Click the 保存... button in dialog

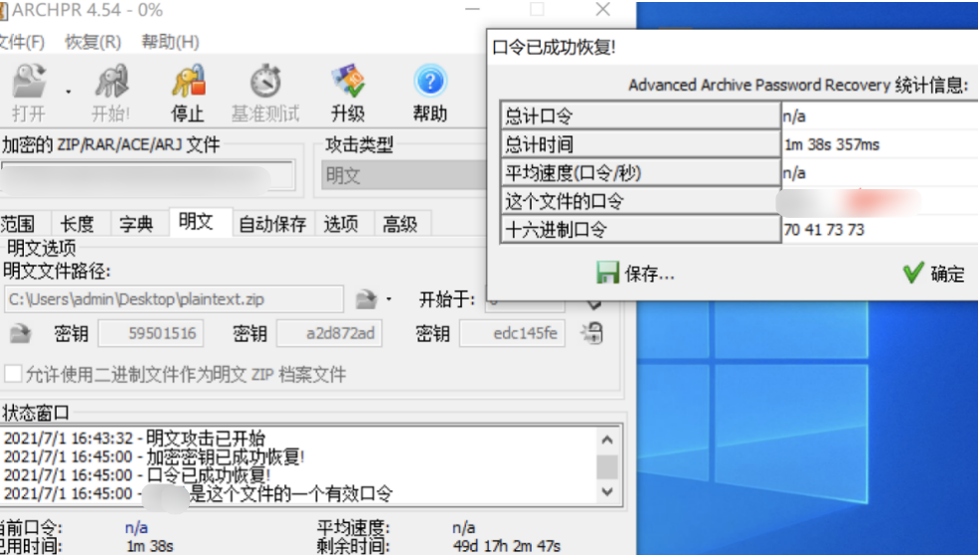tap(636, 274)
